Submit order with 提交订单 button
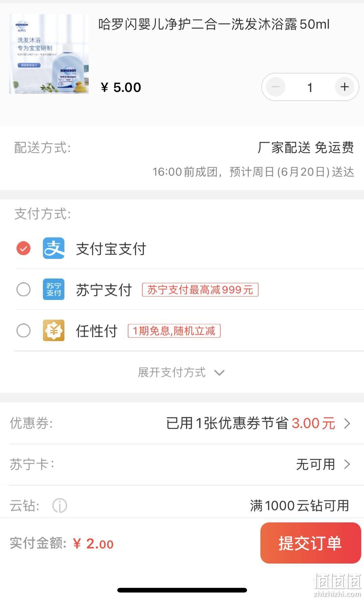Image resolution: width=364 pixels, height=600 pixels. coord(310,543)
